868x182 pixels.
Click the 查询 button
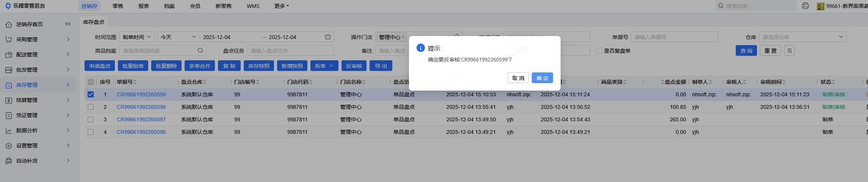pos(746,50)
